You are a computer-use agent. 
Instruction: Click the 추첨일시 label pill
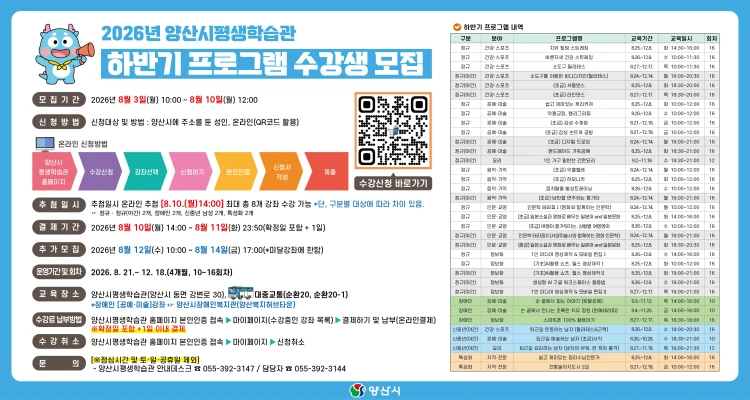tap(59, 204)
